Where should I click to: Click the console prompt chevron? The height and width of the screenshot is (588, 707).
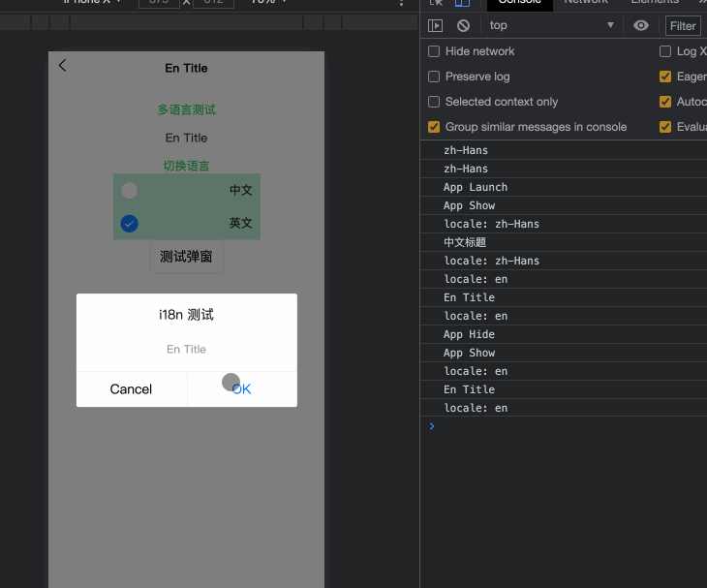pos(432,426)
